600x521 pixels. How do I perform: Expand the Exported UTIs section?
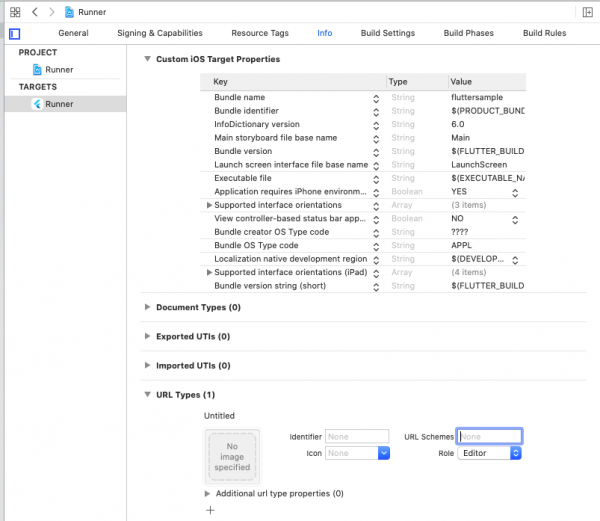click(x=148, y=336)
